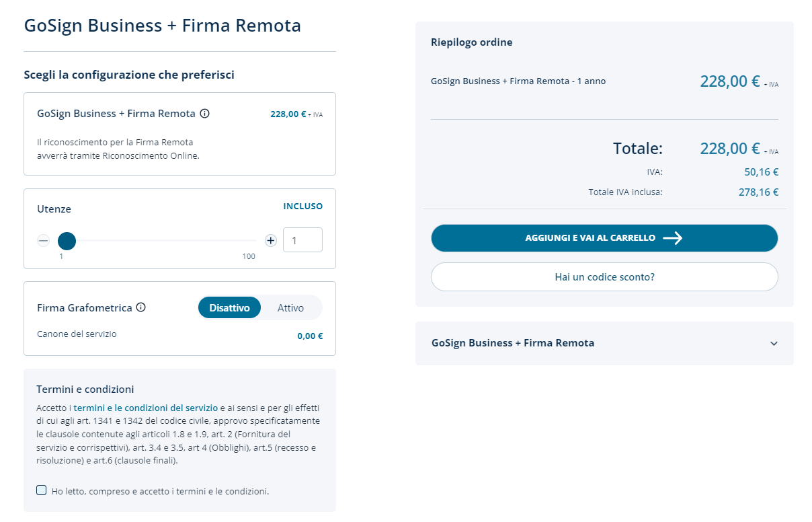Decrease Utenze with the minus icon
812x522 pixels.
tap(43, 241)
